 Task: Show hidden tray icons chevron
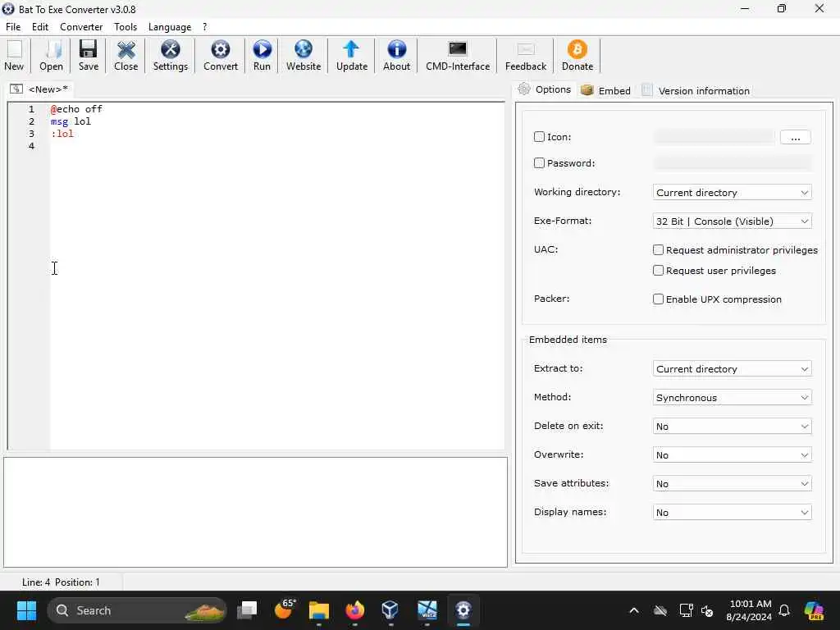pyautogui.click(x=634, y=610)
